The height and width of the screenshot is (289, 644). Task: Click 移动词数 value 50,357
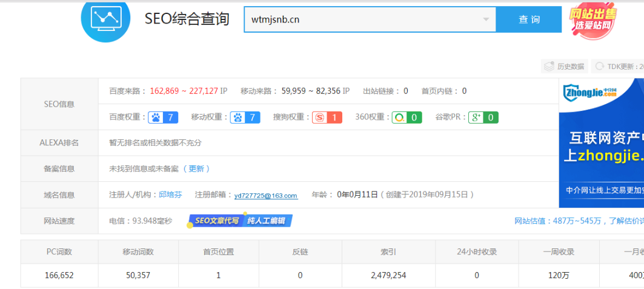138,276
